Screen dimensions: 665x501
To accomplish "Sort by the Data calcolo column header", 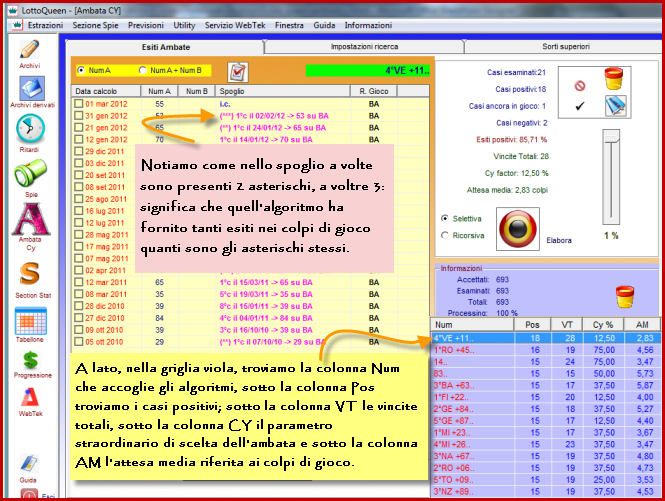I will tap(106, 91).
